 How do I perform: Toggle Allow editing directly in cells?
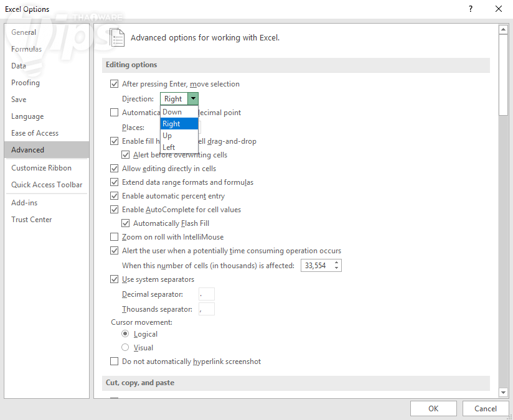click(x=114, y=169)
